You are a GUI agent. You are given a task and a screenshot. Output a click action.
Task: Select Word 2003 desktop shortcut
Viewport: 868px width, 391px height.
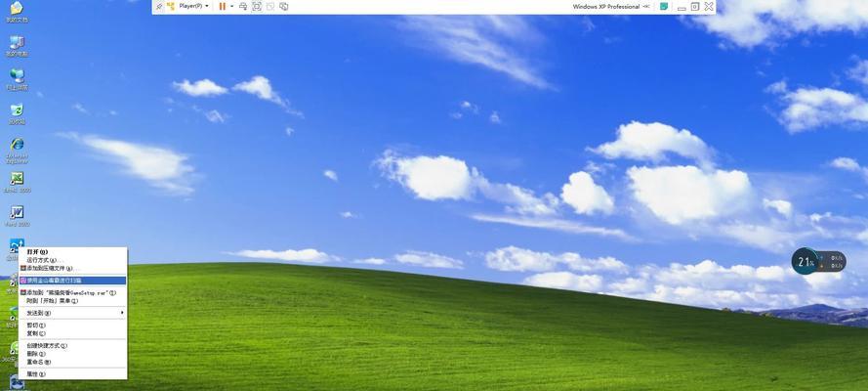click(17, 216)
